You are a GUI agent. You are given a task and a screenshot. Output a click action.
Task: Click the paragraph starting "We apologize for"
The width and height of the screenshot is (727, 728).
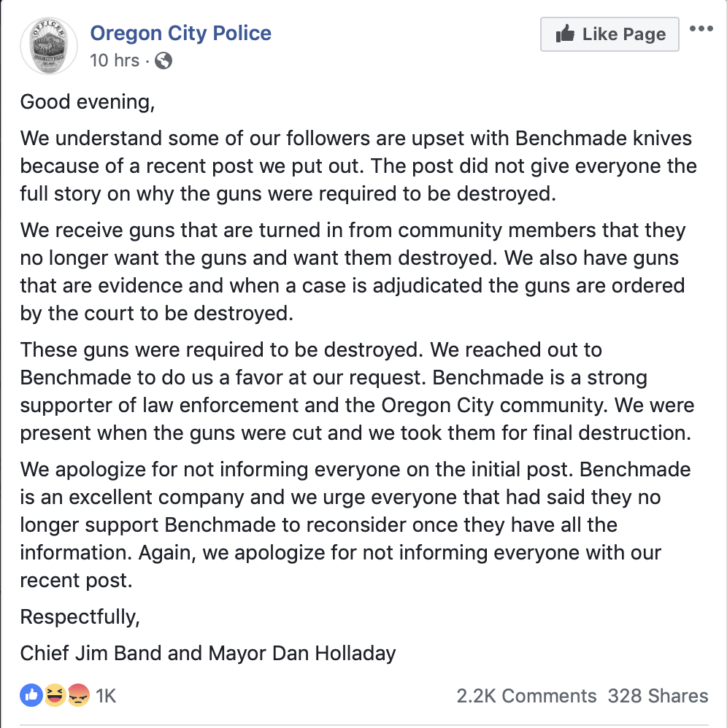(x=355, y=524)
